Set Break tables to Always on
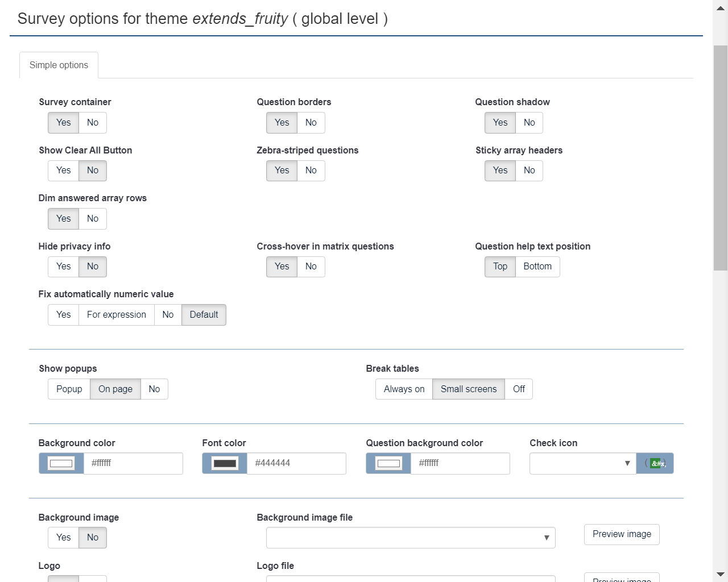 pyautogui.click(x=404, y=389)
